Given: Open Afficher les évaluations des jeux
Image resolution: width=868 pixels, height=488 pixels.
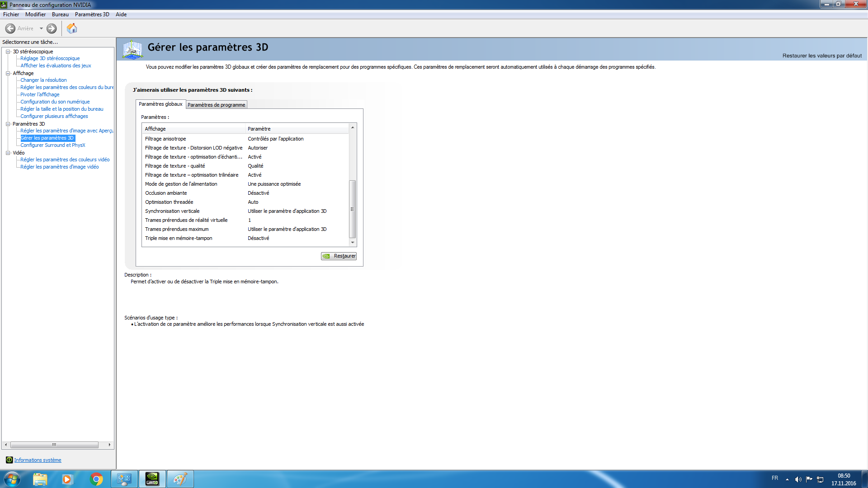Looking at the screenshot, I should point(56,66).
